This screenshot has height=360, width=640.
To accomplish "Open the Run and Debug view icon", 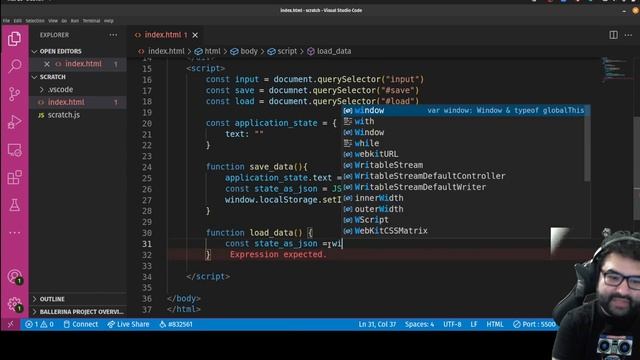I will (15, 122).
